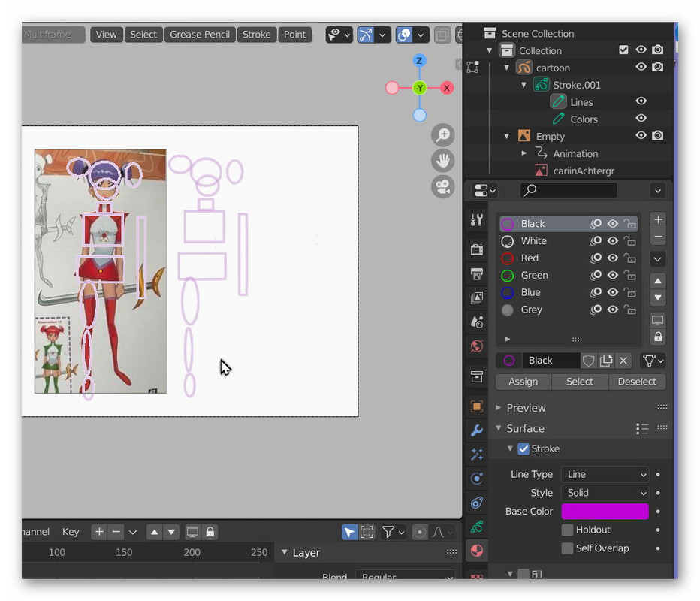Image resolution: width=700 pixels, height=601 pixels.
Task: Click the -Y axis on navigation gizmo
Action: 419,88
